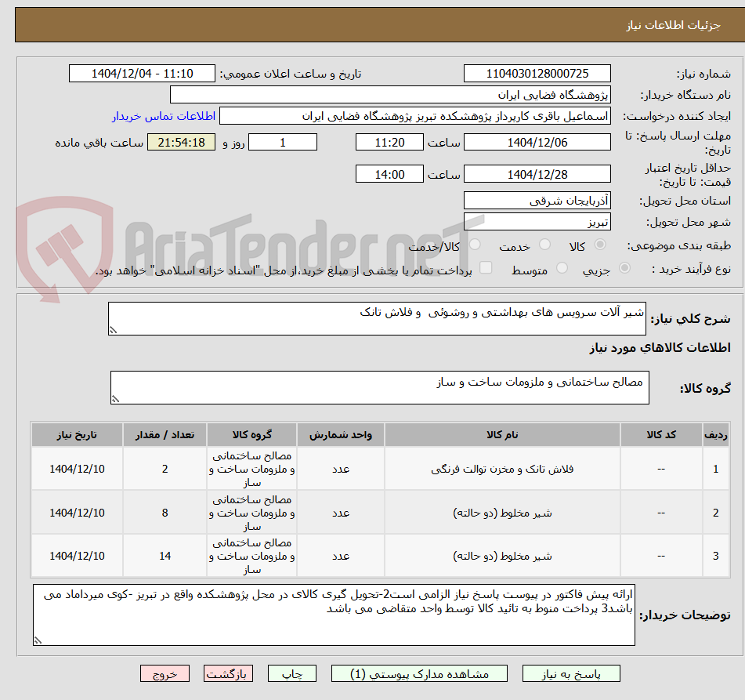Click 'شیر مخلوط (دو حالته)' in row 3
Viewport: 745px width, 700px height.
502,556
